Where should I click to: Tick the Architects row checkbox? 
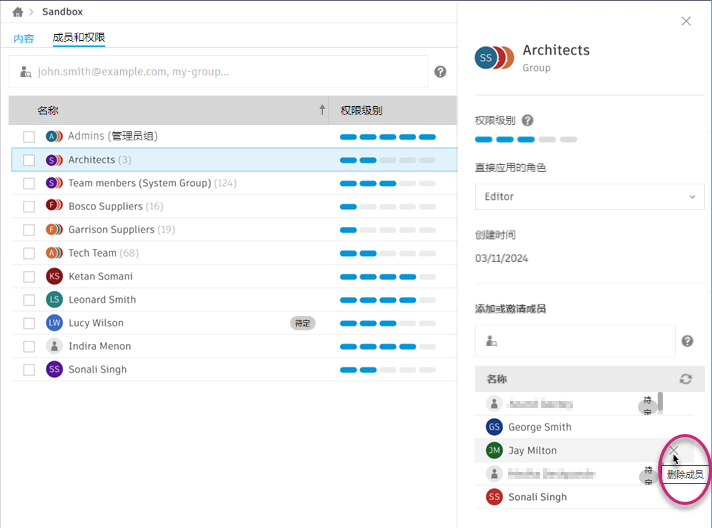[x=29, y=160]
